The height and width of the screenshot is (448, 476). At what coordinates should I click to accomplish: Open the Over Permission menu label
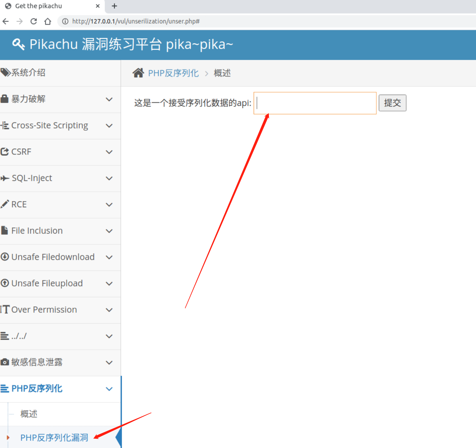click(x=44, y=310)
